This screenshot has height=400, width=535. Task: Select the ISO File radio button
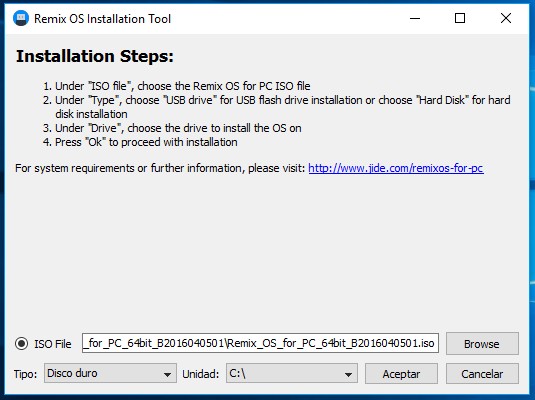21,343
